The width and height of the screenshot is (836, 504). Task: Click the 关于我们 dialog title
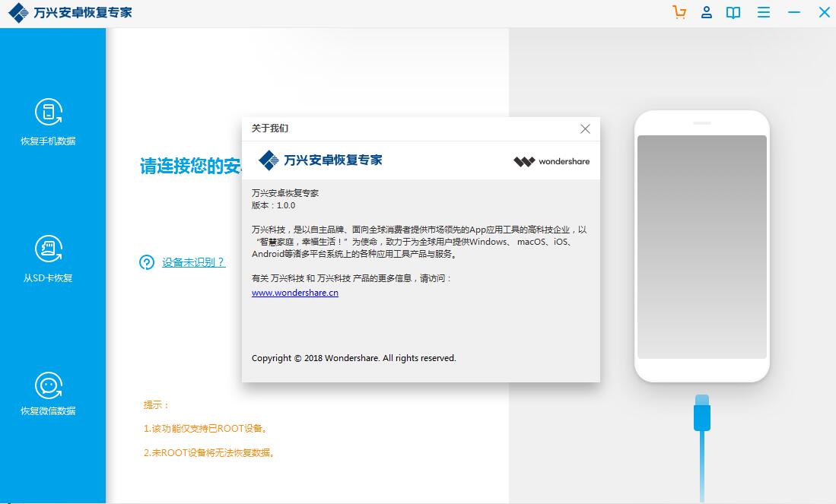(x=270, y=128)
